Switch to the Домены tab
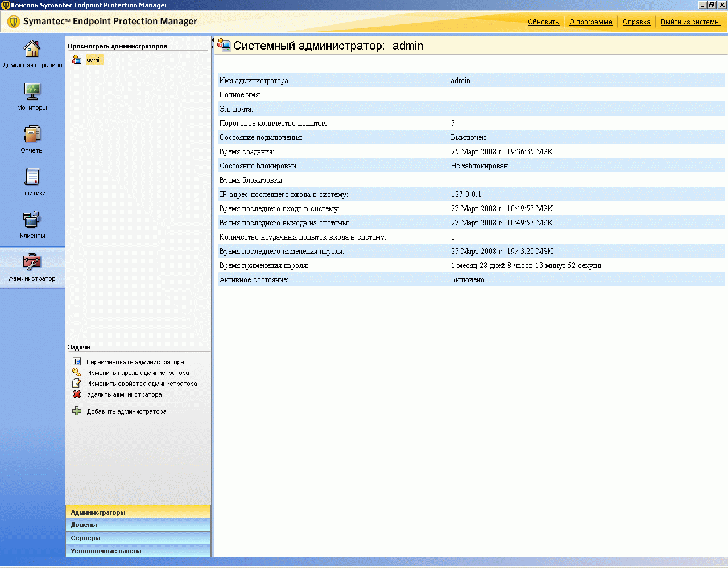 coord(138,525)
